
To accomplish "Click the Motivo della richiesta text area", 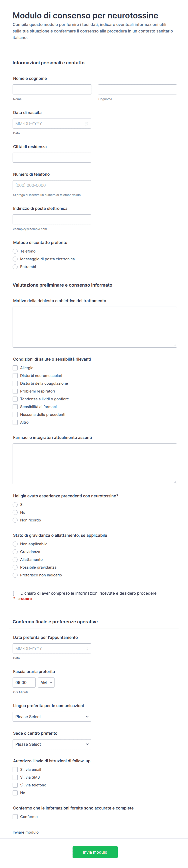I will tap(95, 327).
